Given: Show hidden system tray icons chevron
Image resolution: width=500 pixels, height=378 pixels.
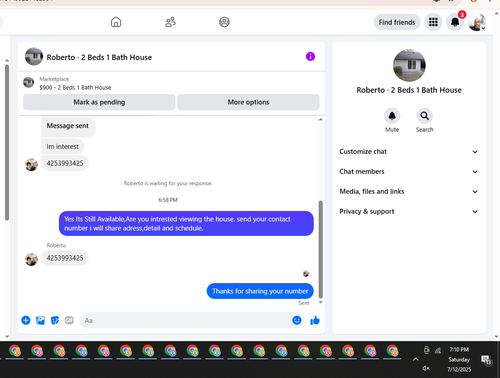Looking at the screenshot, I should (x=415, y=359).
